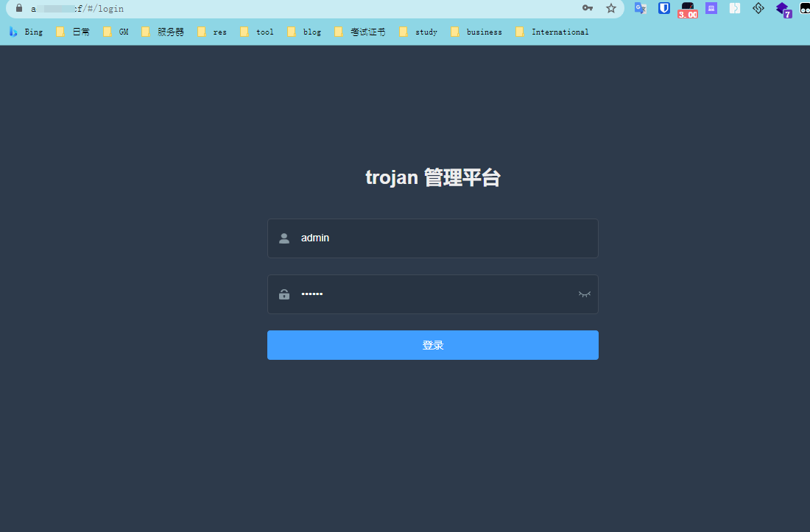Image resolution: width=810 pixels, height=532 pixels.
Task: Open the study bookmark folder
Action: [418, 32]
